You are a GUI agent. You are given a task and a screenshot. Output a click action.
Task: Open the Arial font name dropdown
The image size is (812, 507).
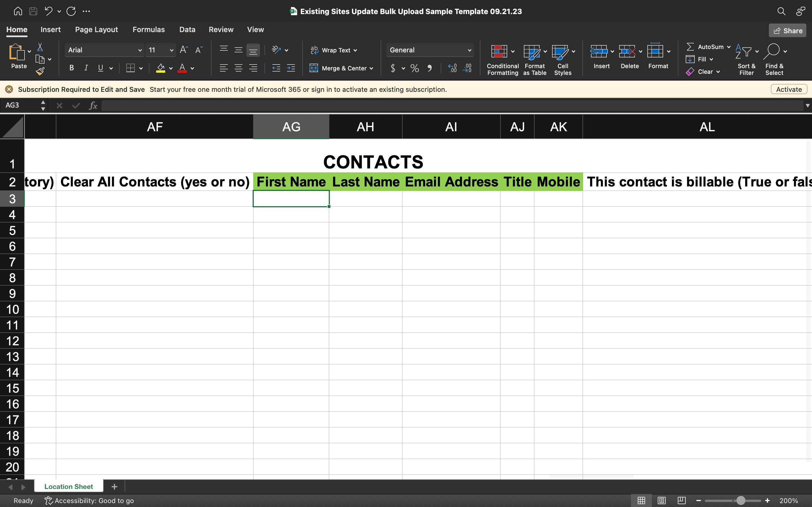tap(140, 50)
